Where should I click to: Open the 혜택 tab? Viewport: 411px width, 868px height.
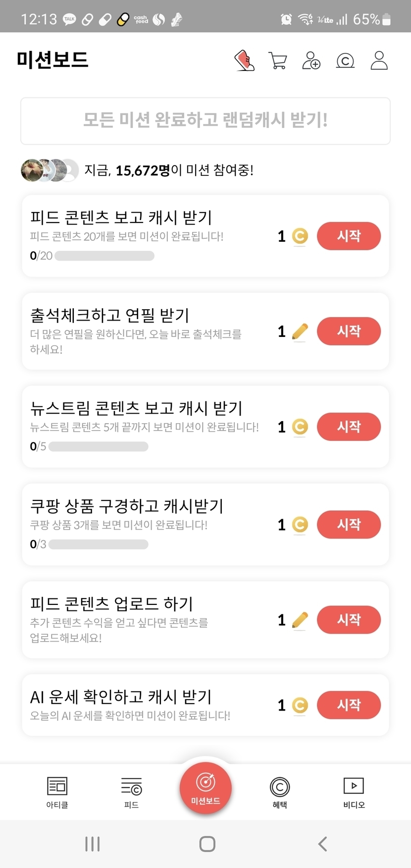click(x=280, y=792)
